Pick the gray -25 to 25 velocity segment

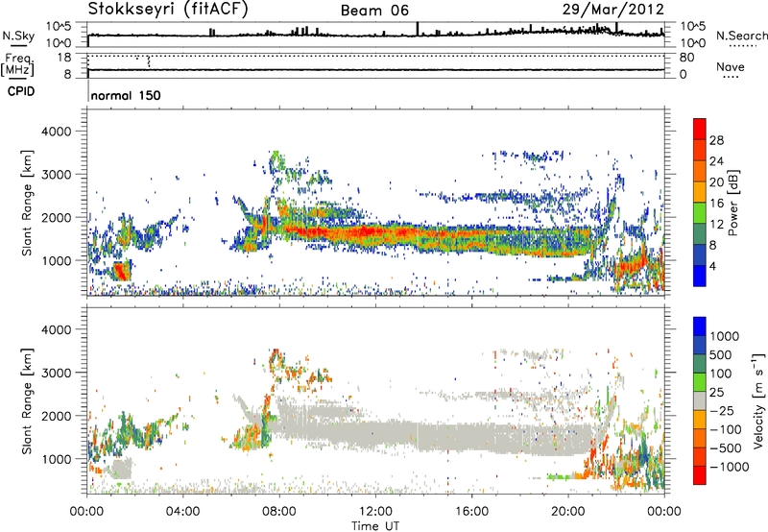pyautogui.click(x=700, y=400)
